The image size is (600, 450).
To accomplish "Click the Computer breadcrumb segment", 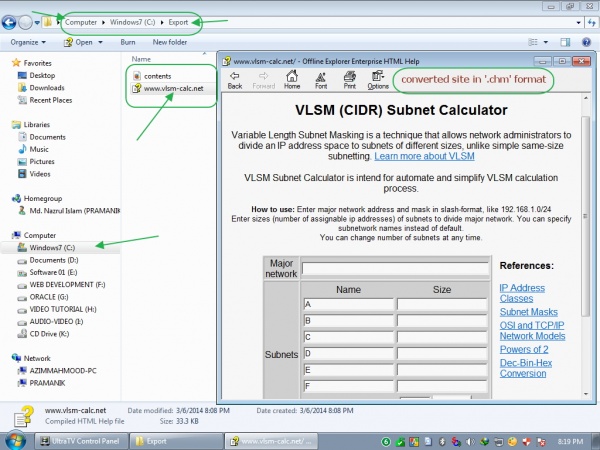I will [x=81, y=22].
